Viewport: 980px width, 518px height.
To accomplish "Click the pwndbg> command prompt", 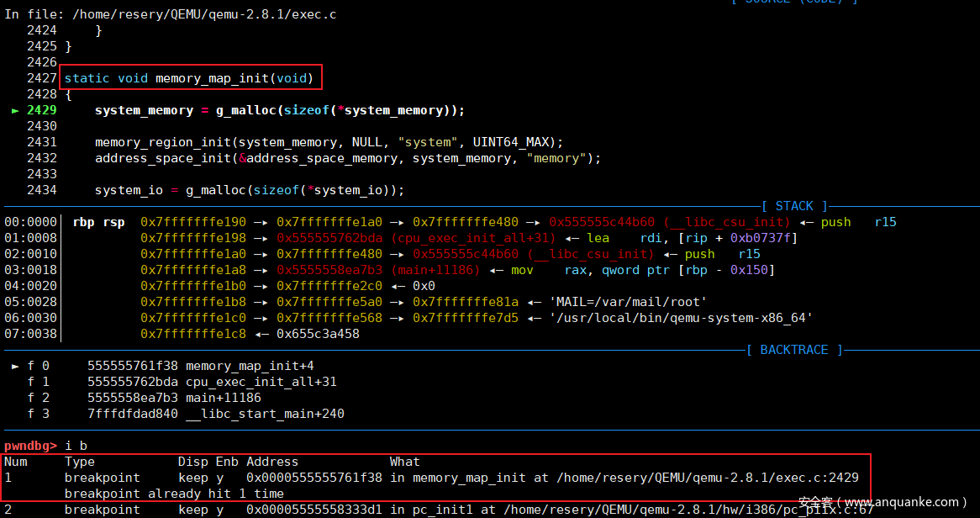I will click(x=30, y=445).
